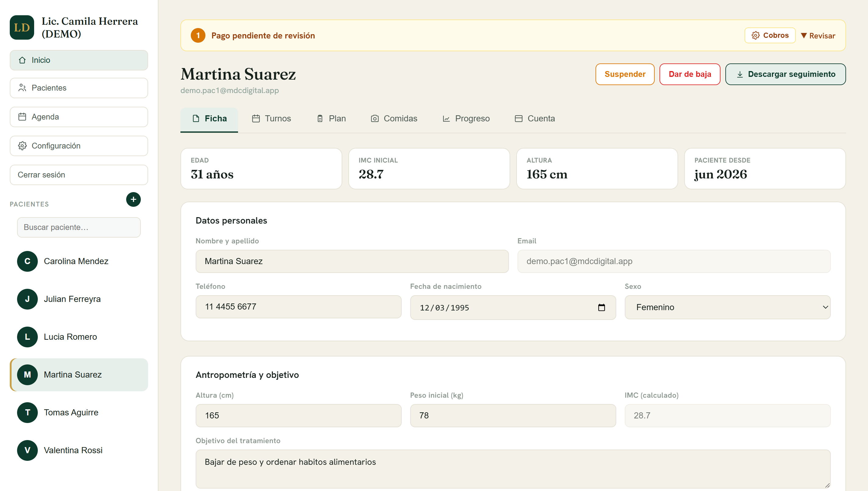This screenshot has height=491, width=868.
Task: Click the Objetivo del tratamiento textarea
Action: click(513, 469)
